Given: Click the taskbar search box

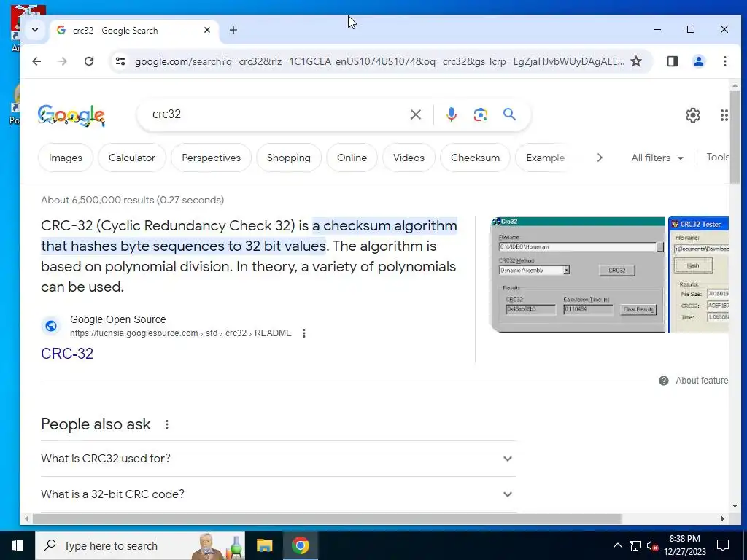Looking at the screenshot, I should click(x=141, y=545).
